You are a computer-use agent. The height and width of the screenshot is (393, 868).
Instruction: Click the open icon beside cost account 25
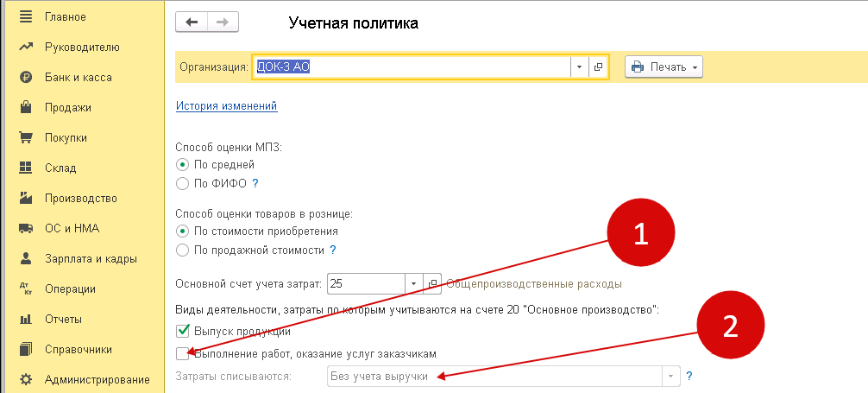click(433, 283)
